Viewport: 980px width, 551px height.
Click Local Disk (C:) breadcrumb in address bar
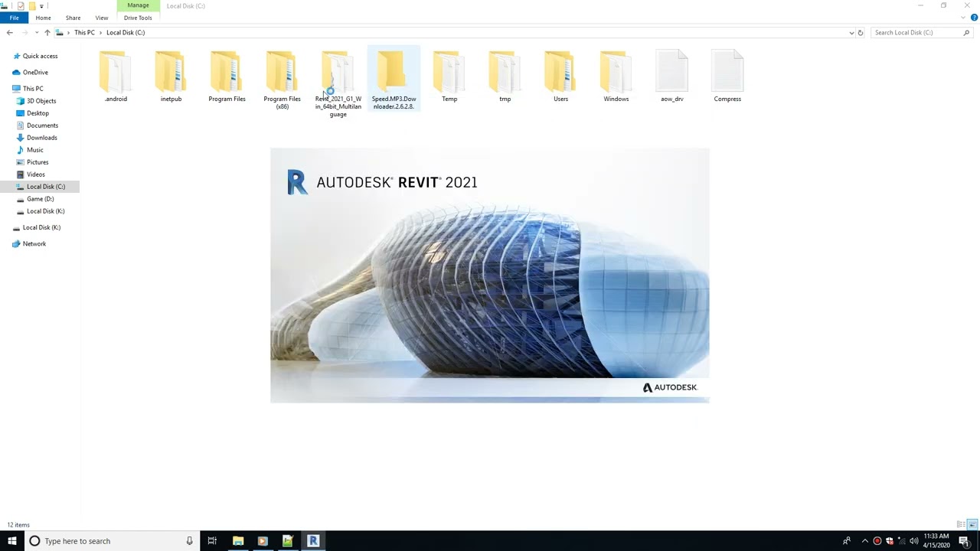click(x=126, y=32)
